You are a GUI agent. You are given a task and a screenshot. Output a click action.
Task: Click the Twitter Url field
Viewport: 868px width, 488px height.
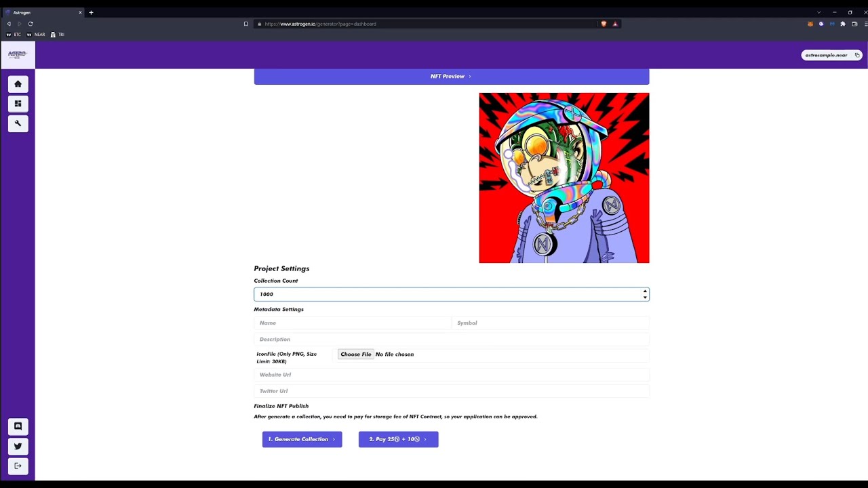pos(452,391)
